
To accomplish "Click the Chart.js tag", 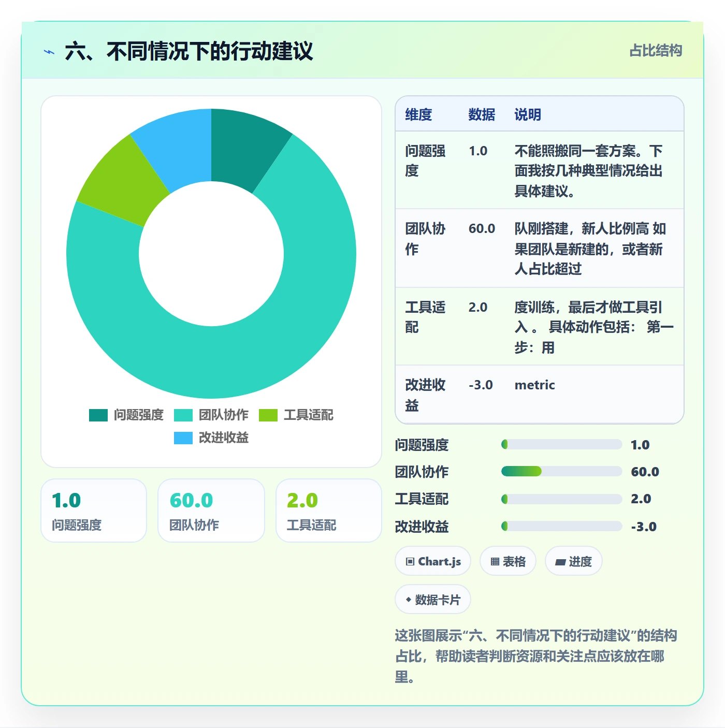I will (x=433, y=561).
